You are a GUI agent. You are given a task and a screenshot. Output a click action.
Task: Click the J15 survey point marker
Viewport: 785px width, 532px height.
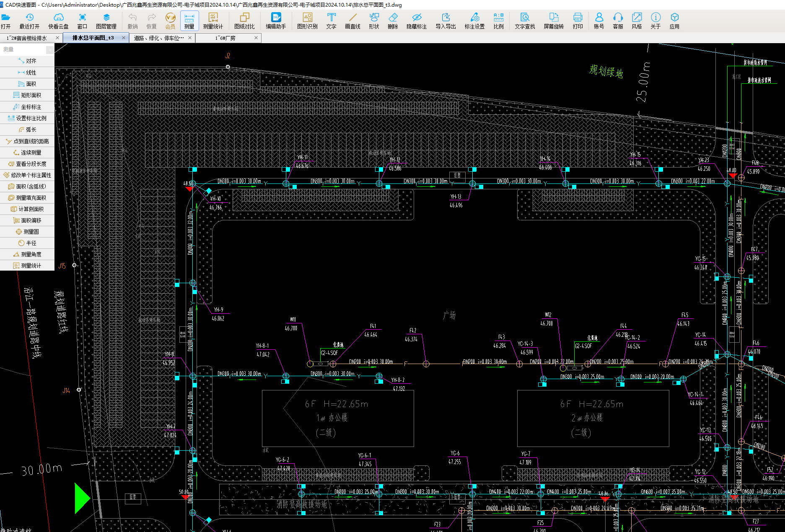(x=74, y=265)
